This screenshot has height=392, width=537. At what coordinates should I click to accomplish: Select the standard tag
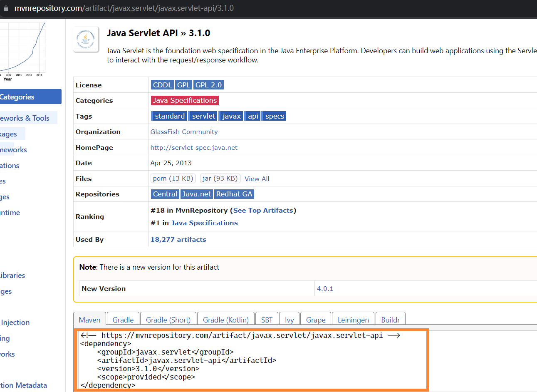click(169, 116)
